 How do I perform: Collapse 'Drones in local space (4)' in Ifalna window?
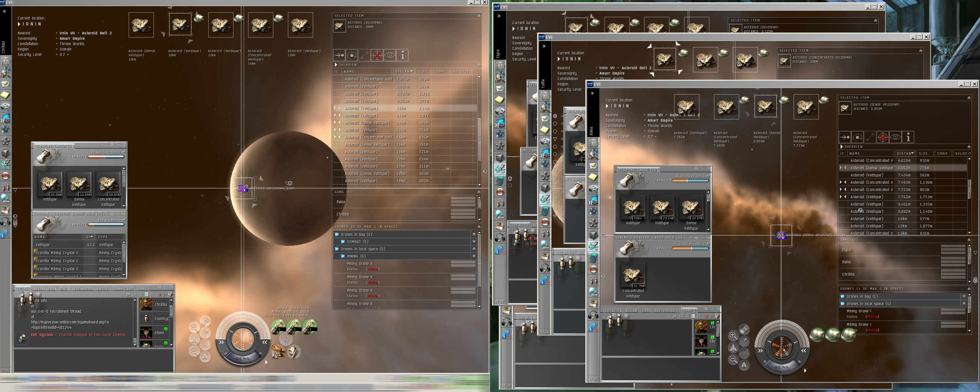964,304
